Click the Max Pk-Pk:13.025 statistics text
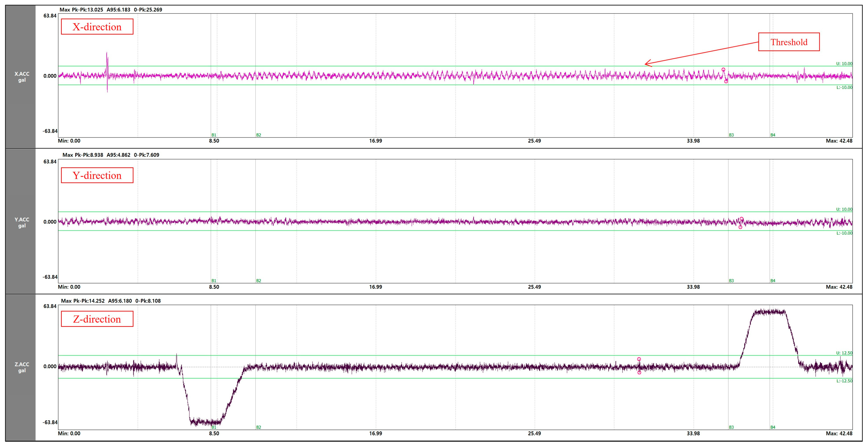Screen dimensions: 868x448 point(81,9)
